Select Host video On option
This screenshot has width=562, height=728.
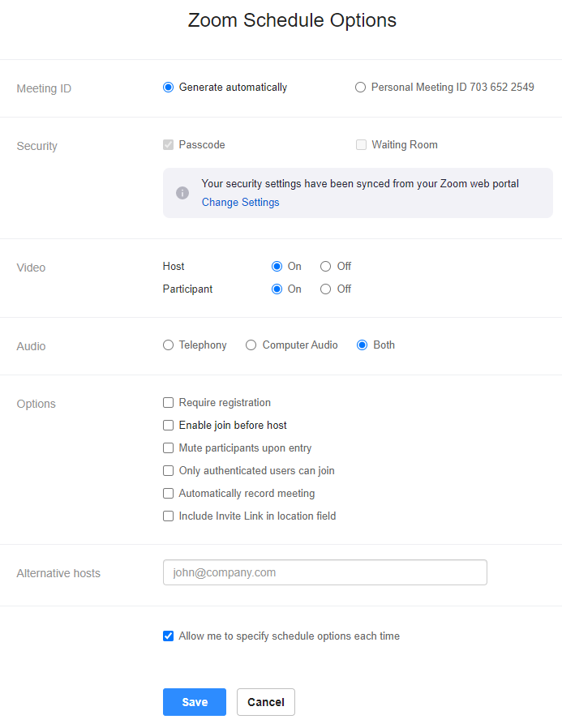click(277, 267)
